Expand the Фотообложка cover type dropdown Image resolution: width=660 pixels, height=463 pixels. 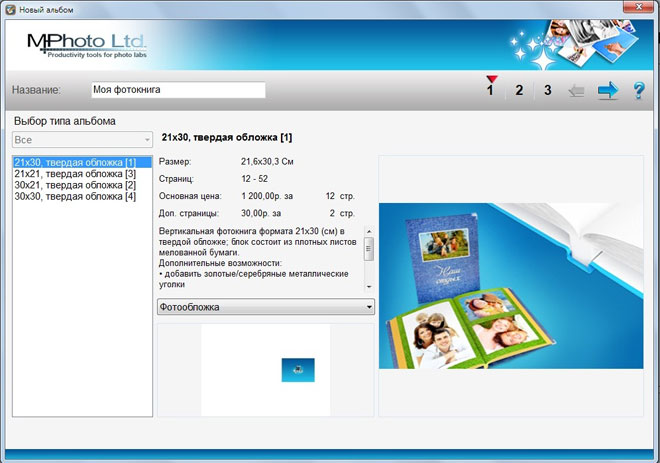(266, 307)
